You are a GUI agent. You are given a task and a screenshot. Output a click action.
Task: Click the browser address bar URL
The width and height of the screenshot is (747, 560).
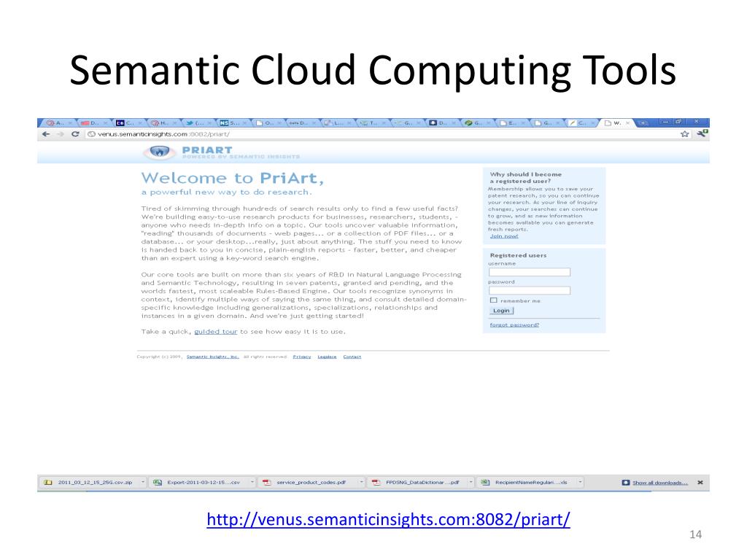[x=163, y=134]
